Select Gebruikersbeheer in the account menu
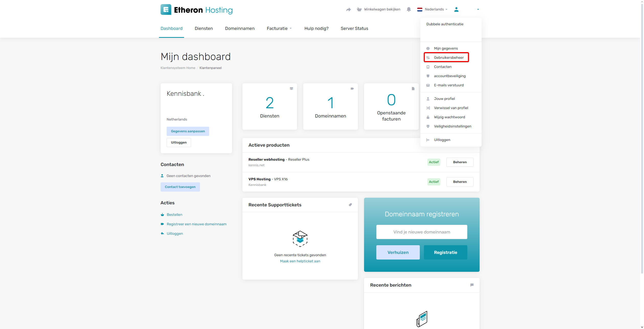This screenshot has height=329, width=644. point(448,57)
